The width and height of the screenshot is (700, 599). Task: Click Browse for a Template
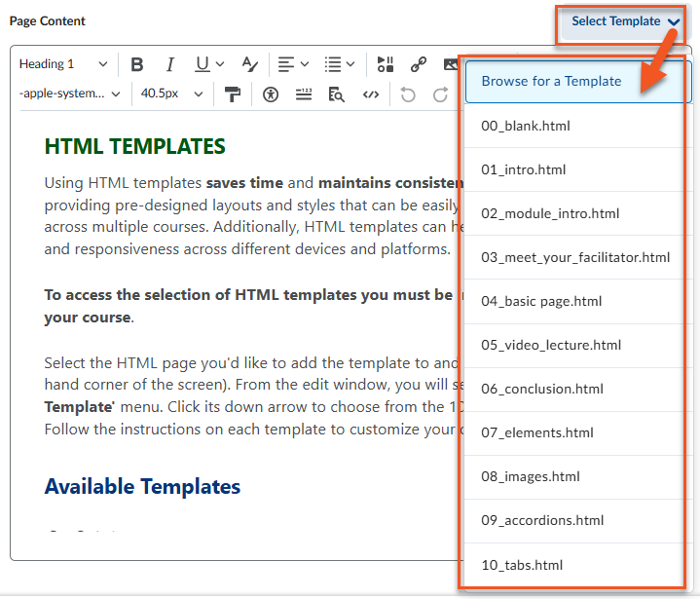coord(551,81)
